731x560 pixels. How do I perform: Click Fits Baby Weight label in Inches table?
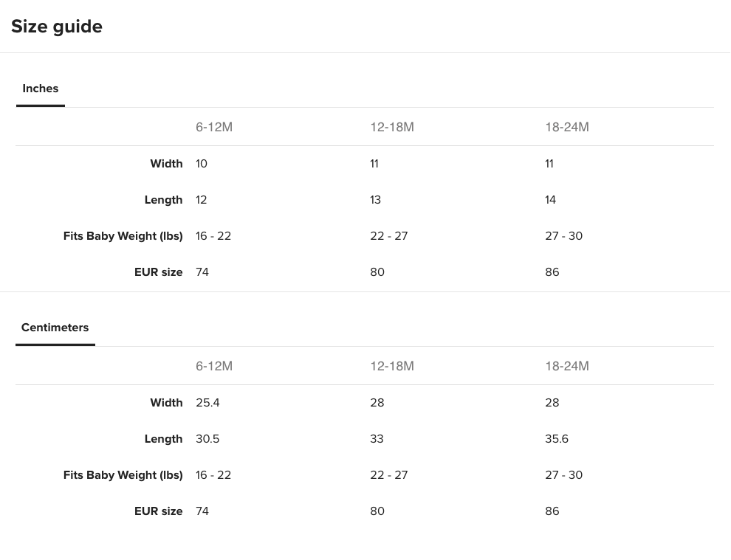[x=123, y=236]
